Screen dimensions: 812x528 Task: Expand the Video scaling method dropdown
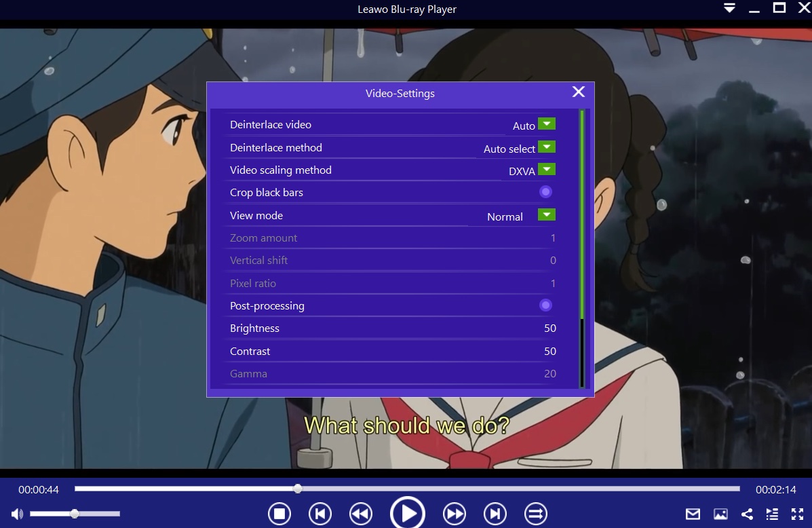pos(547,170)
